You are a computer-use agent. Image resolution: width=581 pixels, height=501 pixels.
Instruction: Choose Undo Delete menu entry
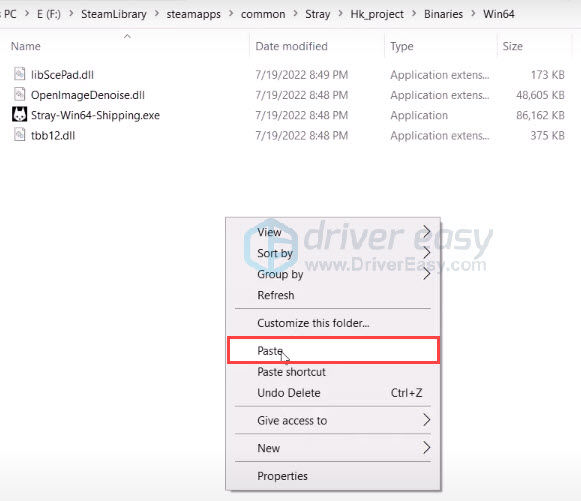(333, 393)
